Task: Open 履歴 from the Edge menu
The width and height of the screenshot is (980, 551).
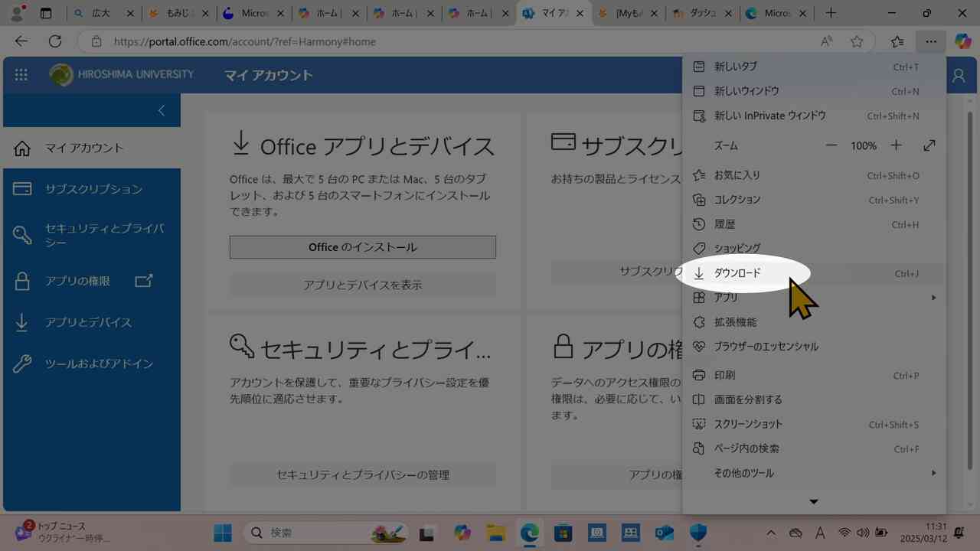Action: pyautogui.click(x=724, y=224)
